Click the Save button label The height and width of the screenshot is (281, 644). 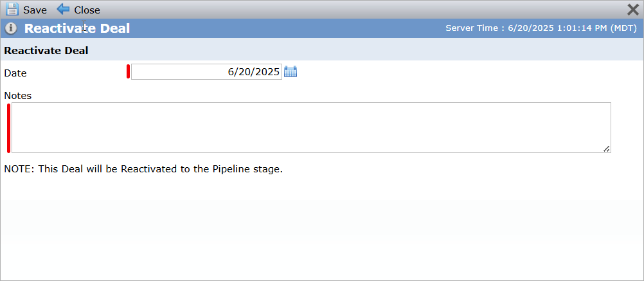point(35,10)
